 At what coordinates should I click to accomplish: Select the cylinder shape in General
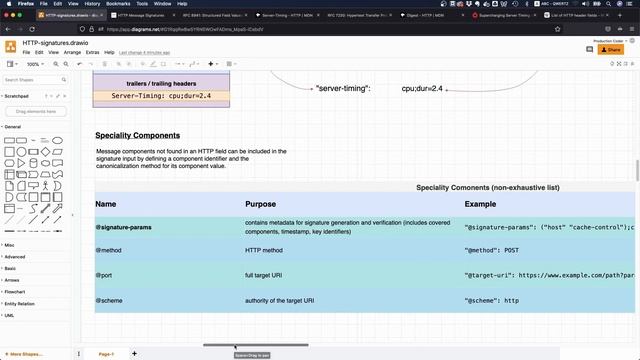[33, 163]
